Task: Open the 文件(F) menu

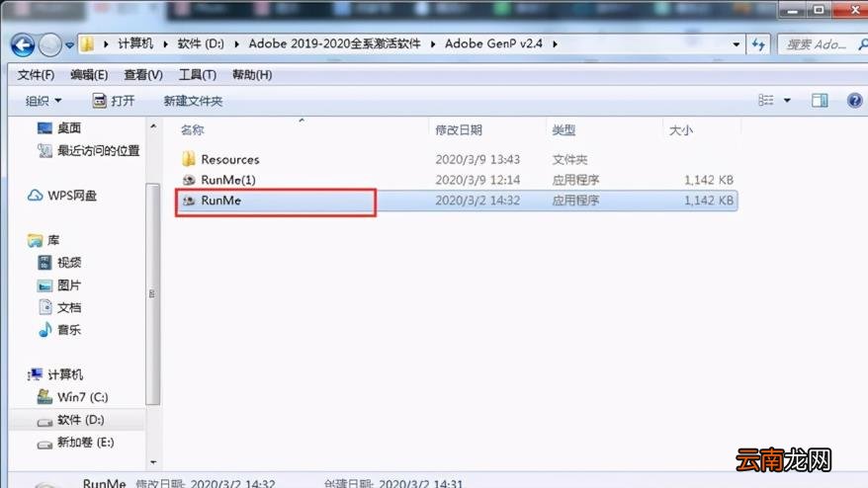Action: point(36,75)
